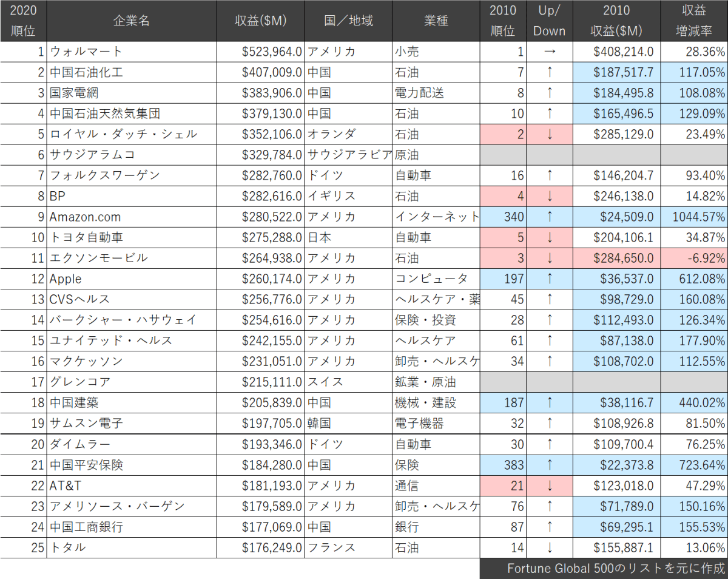Click the 1044.57% growth cell

tap(694, 217)
